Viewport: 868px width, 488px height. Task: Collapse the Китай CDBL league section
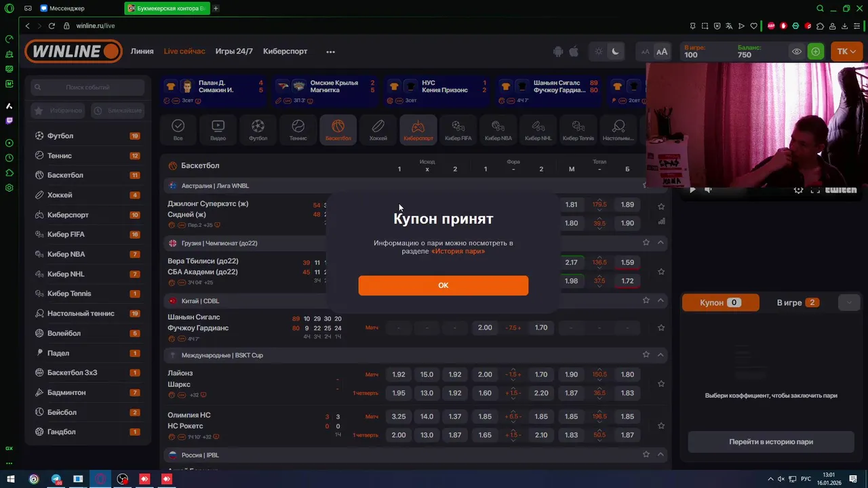tap(660, 301)
